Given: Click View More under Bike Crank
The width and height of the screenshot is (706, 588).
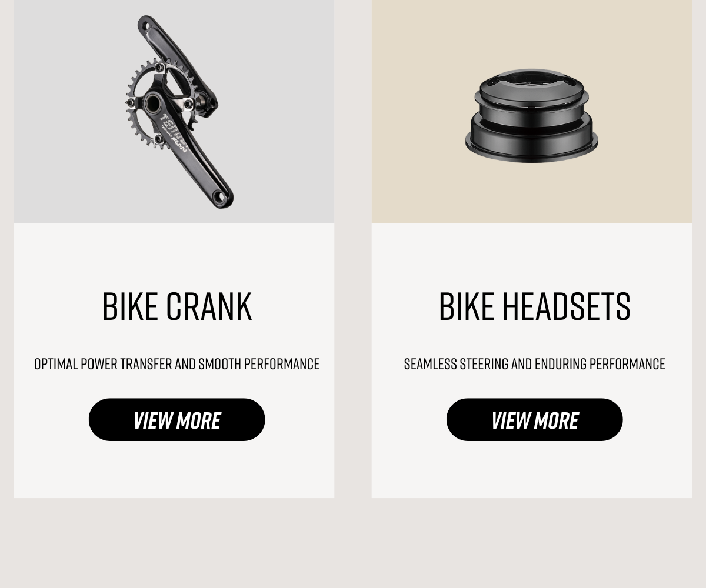Looking at the screenshot, I should 176,420.
